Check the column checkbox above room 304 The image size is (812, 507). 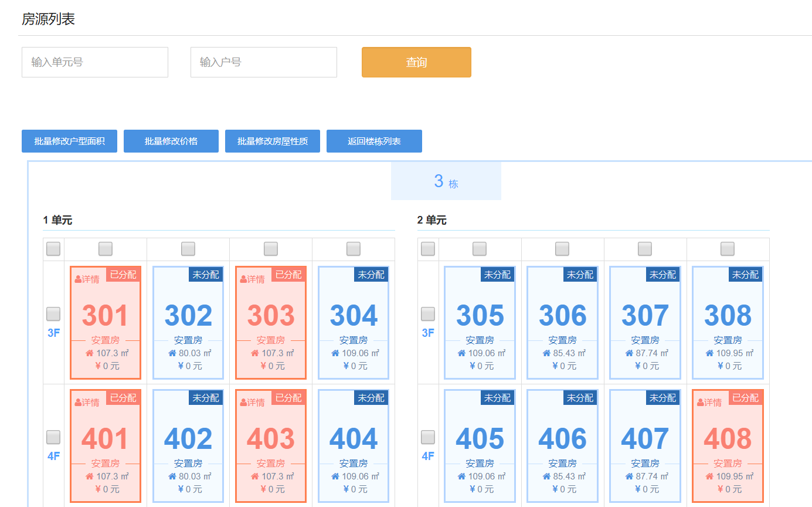tap(354, 249)
